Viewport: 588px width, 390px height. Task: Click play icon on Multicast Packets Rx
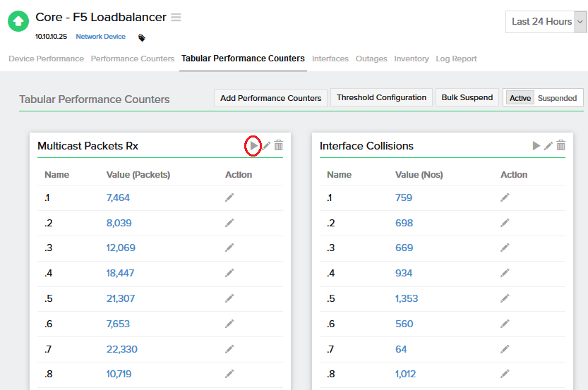[253, 145]
